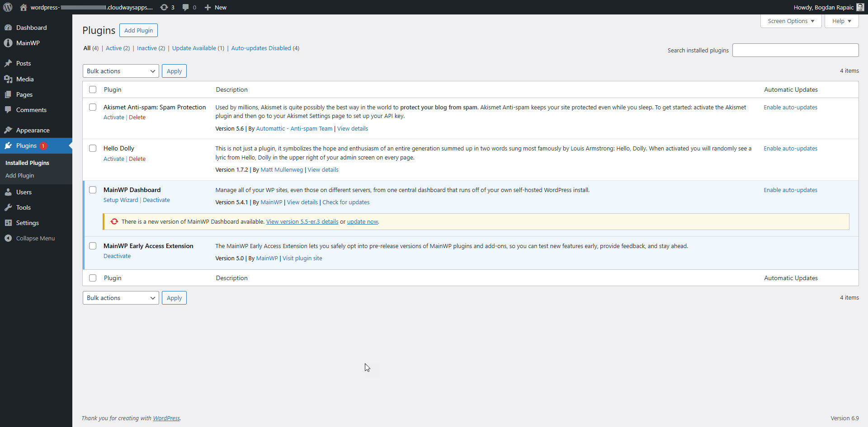This screenshot has width=868, height=427.
Task: Click Visit plugin site for Early Access
Action: 302,258
